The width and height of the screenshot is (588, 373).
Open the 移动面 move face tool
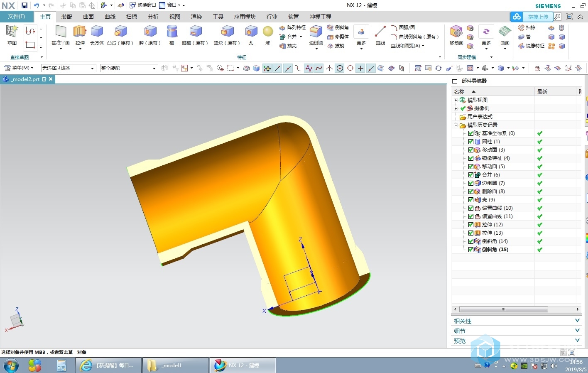click(456, 35)
